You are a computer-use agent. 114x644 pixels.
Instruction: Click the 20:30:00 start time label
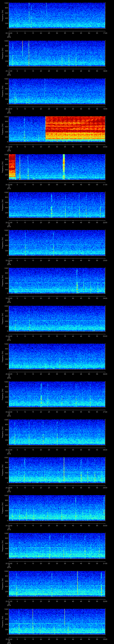point(9,563)
